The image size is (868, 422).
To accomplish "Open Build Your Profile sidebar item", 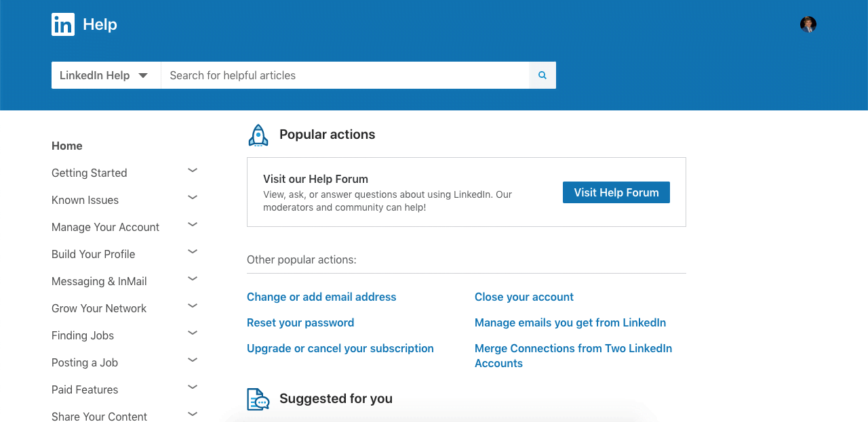I will 94,254.
